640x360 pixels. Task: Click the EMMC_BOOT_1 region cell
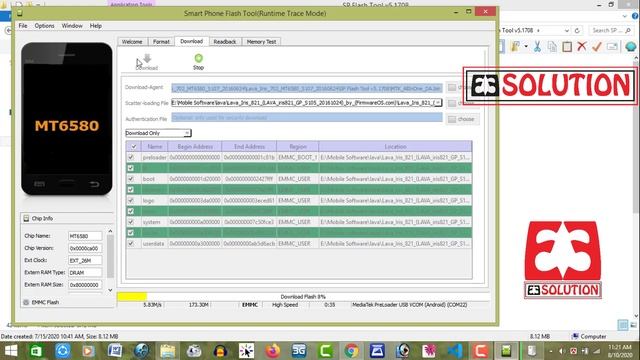298,157
